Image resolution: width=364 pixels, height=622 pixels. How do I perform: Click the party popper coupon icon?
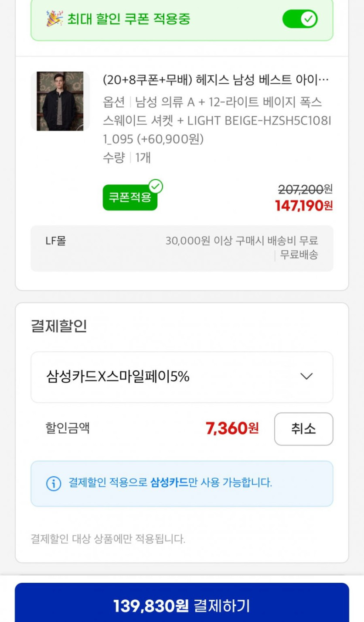coord(54,19)
